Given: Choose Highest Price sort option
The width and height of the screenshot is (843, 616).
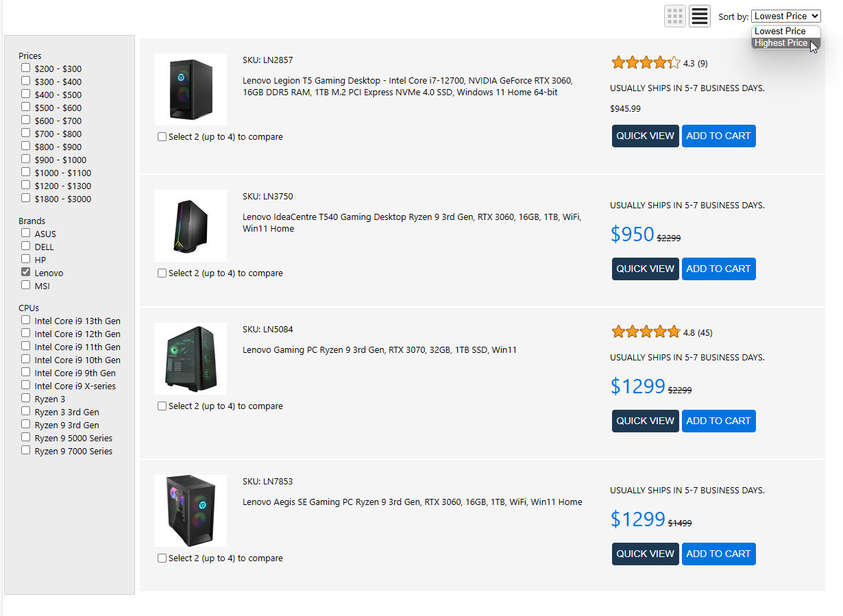Looking at the screenshot, I should 781,43.
